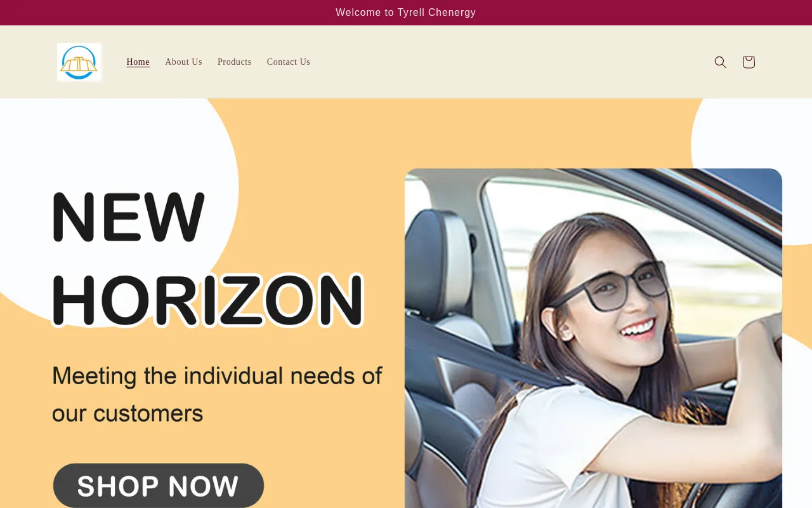Click the HORIZON headline text
This screenshot has height=508, width=812.
(207, 300)
